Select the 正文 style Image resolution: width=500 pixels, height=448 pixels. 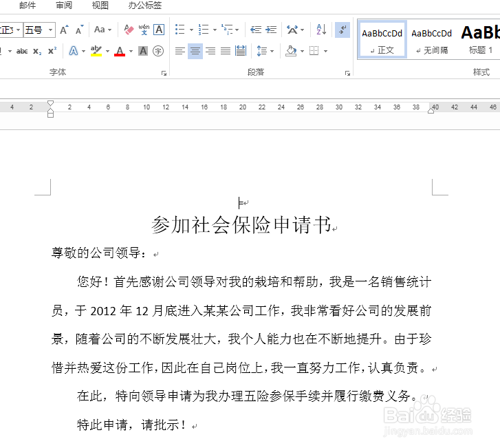382,39
